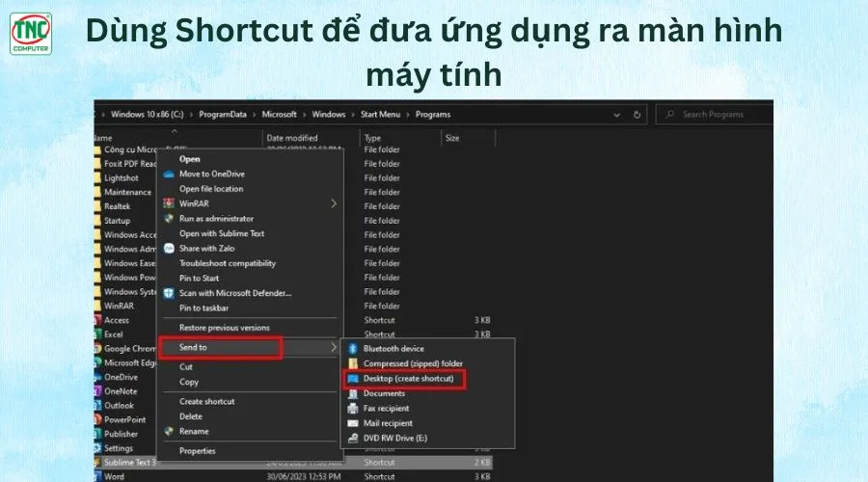Click the OneNote icon in file list
This screenshot has width=868, height=482.
[x=98, y=391]
